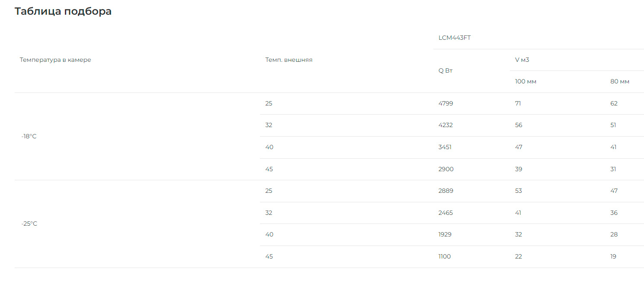Screen dimensions: 644x281
Task: Select the 2889 power value cell
Action: [446, 191]
